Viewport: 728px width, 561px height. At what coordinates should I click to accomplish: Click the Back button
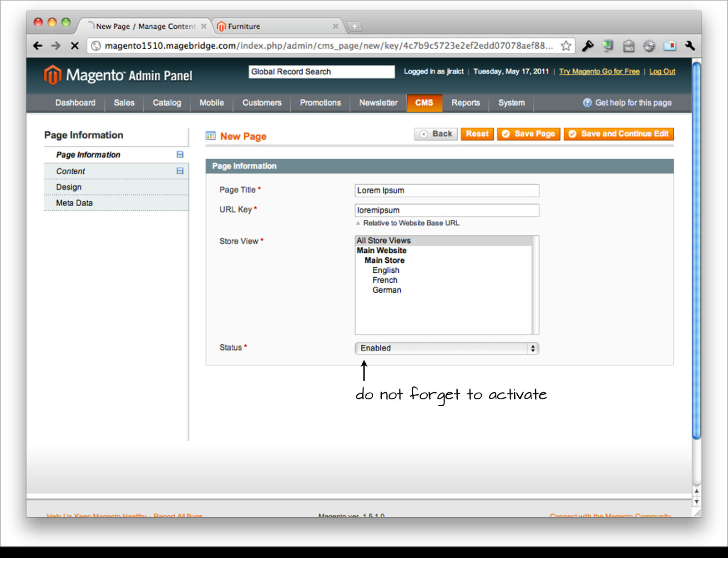[436, 134]
